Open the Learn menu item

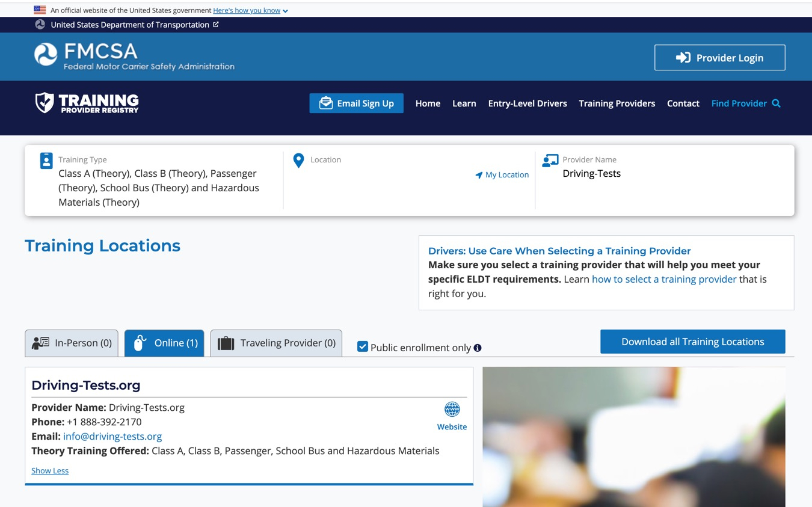coord(464,103)
